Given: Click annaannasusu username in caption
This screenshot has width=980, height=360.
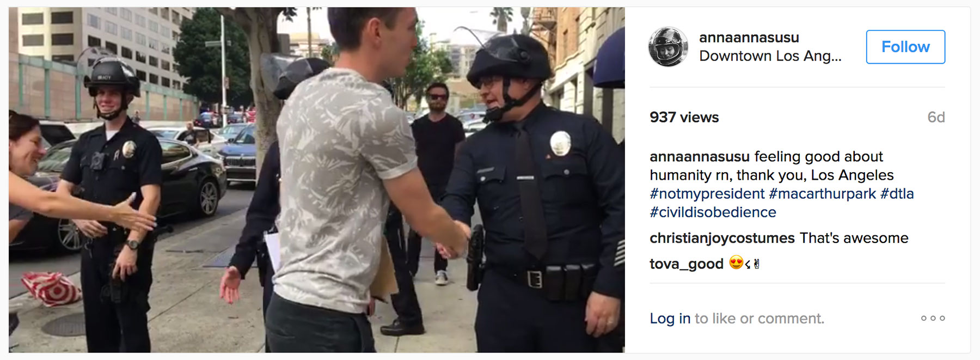Looking at the screenshot, I should 700,157.
